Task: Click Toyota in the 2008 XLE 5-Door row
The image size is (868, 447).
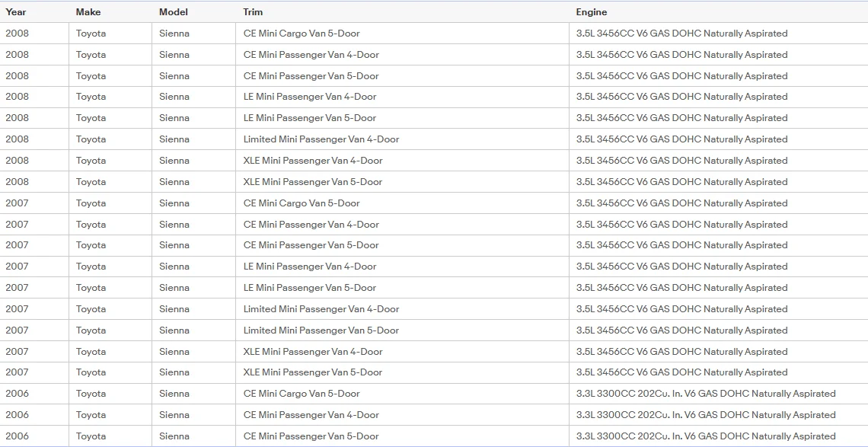Action: point(91,182)
